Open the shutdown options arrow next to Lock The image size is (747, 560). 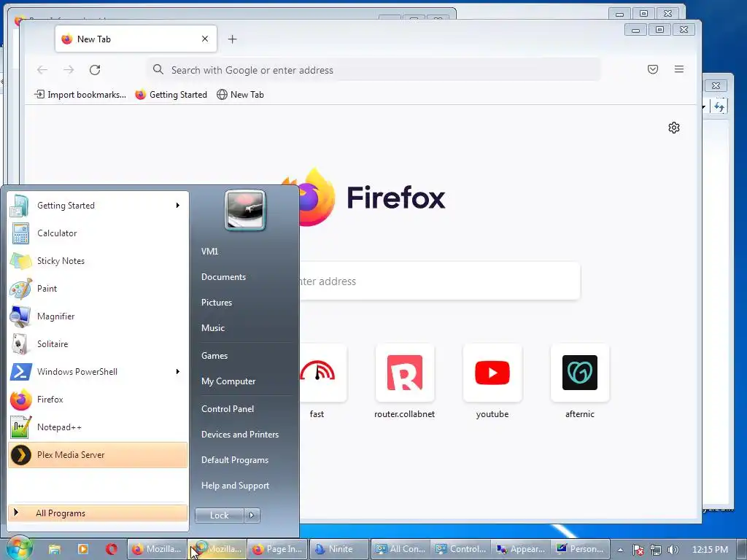252,516
